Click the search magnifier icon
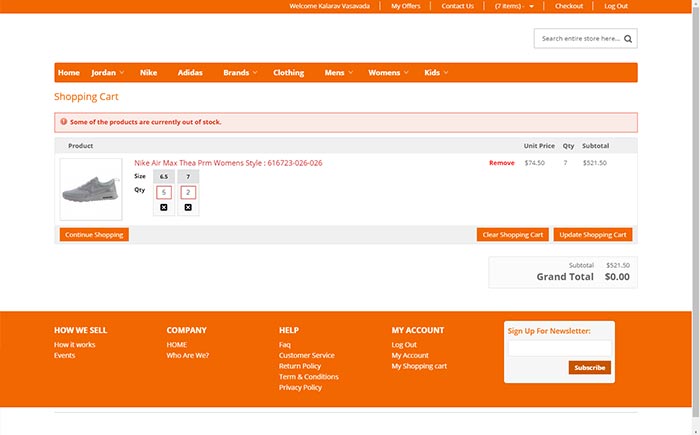The width and height of the screenshot is (700, 435). point(628,39)
